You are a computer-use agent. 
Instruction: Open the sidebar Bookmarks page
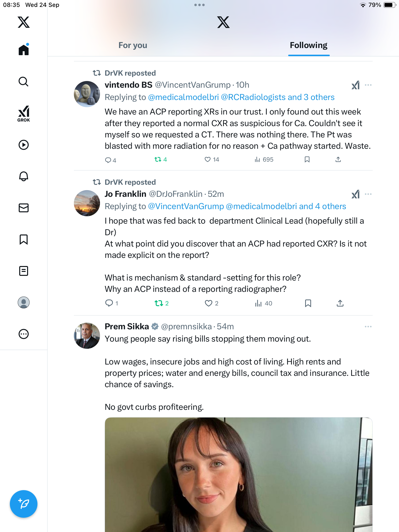(x=24, y=239)
